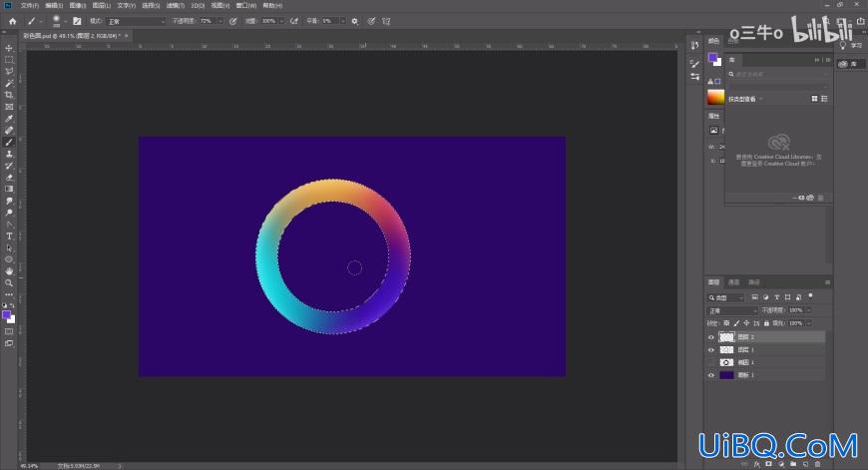868x470 pixels.
Task: Open the 滤镜 (Filter) menu
Action: 175,6
